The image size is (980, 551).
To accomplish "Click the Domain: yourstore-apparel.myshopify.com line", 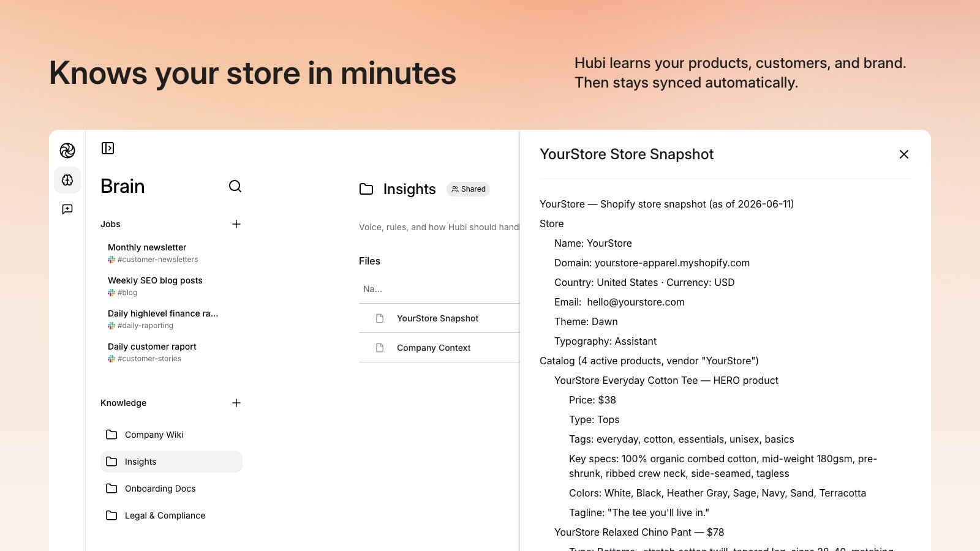I will tap(652, 263).
